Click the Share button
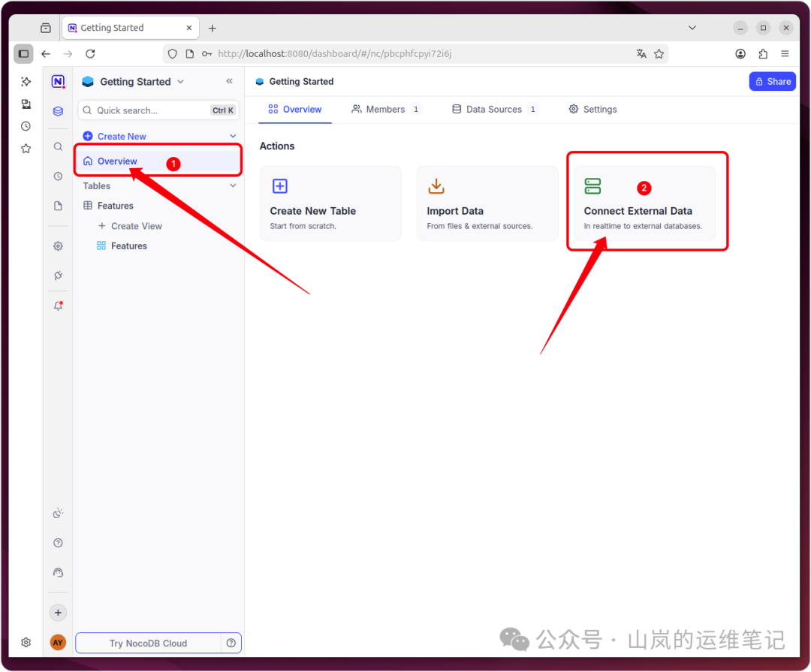 (x=772, y=81)
